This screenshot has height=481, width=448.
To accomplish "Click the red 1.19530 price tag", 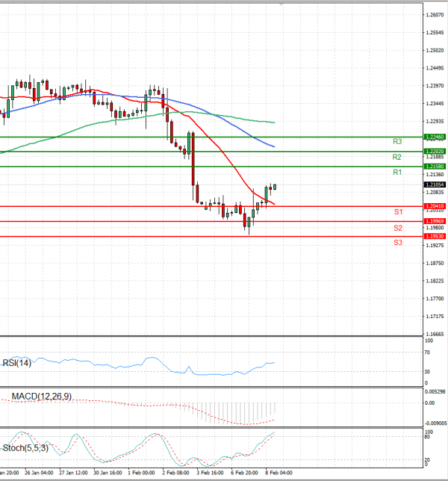I will click(435, 236).
